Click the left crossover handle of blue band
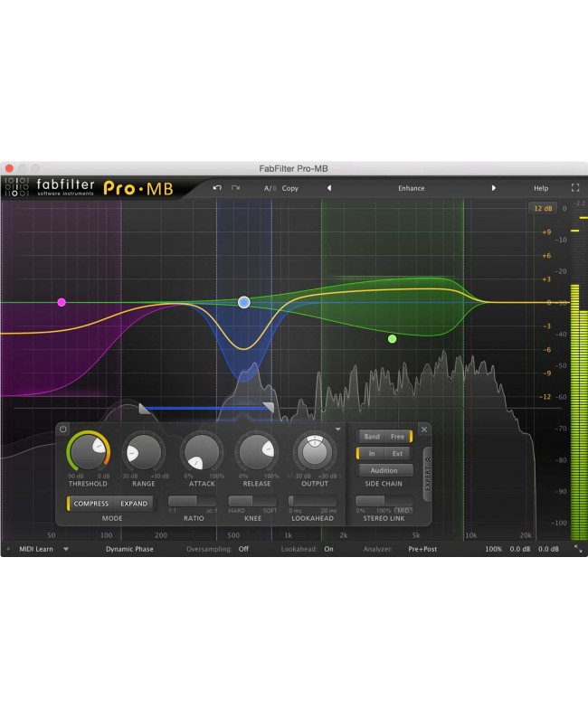This screenshot has width=588, height=718. coord(144,408)
